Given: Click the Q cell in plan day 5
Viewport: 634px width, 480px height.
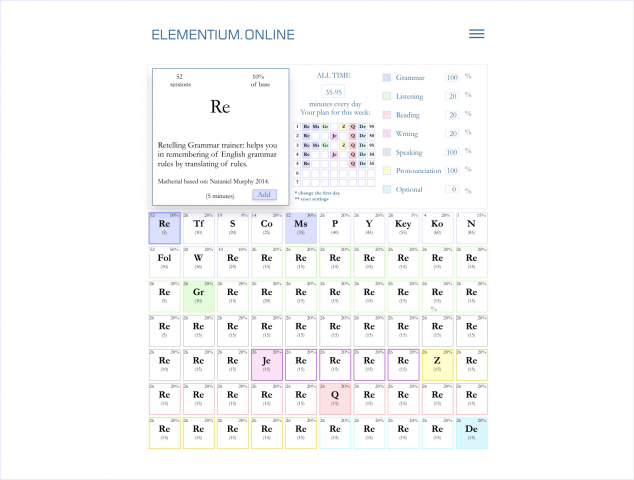Looking at the screenshot, I should (x=353, y=164).
